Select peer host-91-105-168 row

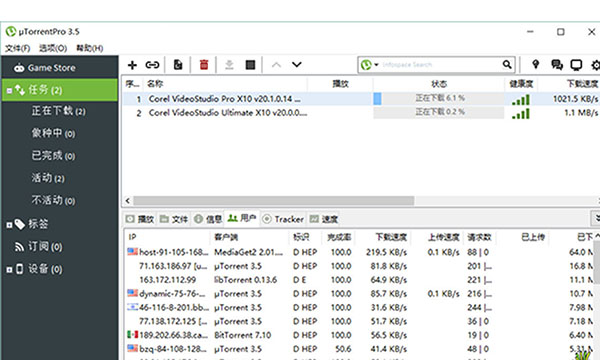coord(360,252)
